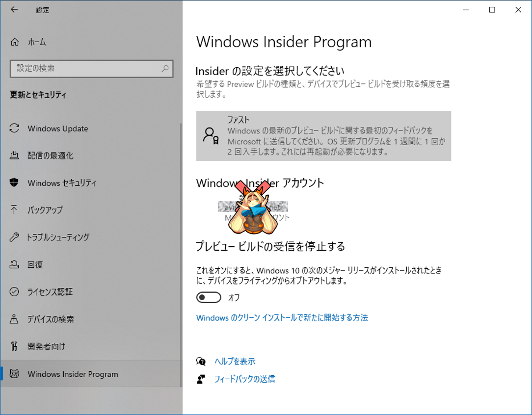Click the ライセンス認証 checkmark icon
532x415 pixels.
14,291
